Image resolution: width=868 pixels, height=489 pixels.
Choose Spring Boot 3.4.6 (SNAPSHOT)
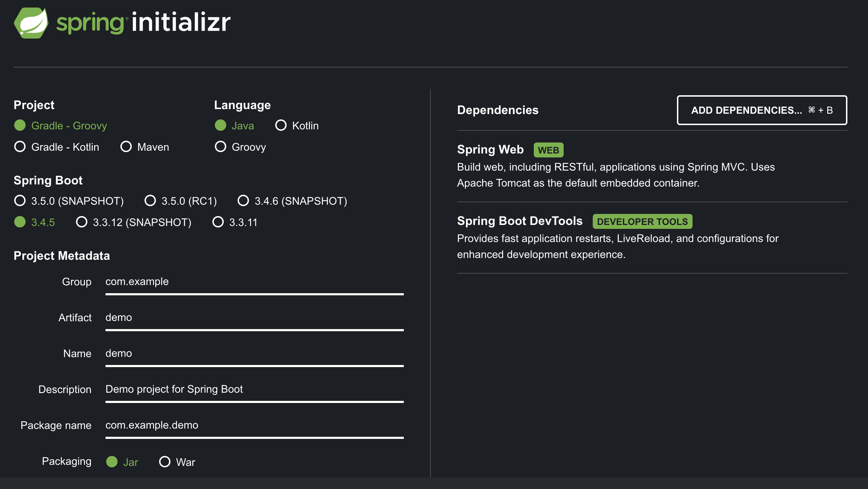pyautogui.click(x=292, y=201)
